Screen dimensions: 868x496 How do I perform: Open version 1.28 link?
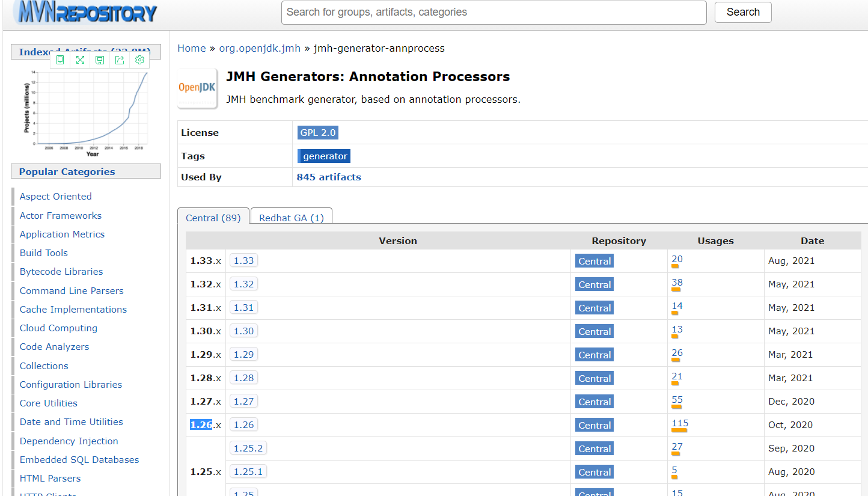(x=243, y=378)
